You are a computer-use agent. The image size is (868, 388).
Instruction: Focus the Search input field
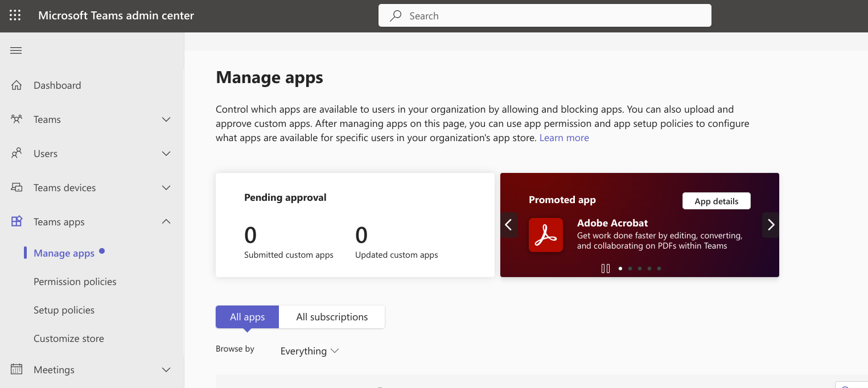point(545,15)
